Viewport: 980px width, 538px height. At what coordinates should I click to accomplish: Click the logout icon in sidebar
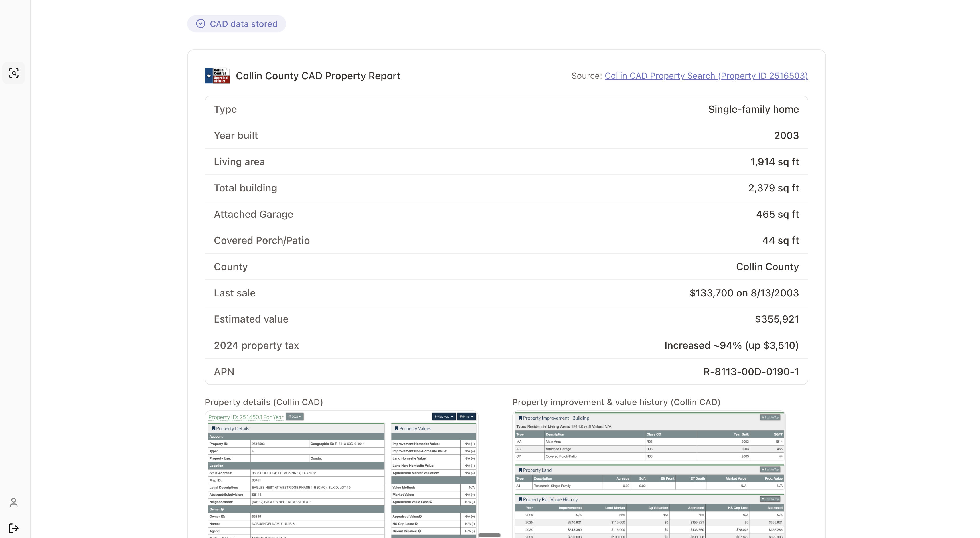pos(14,528)
